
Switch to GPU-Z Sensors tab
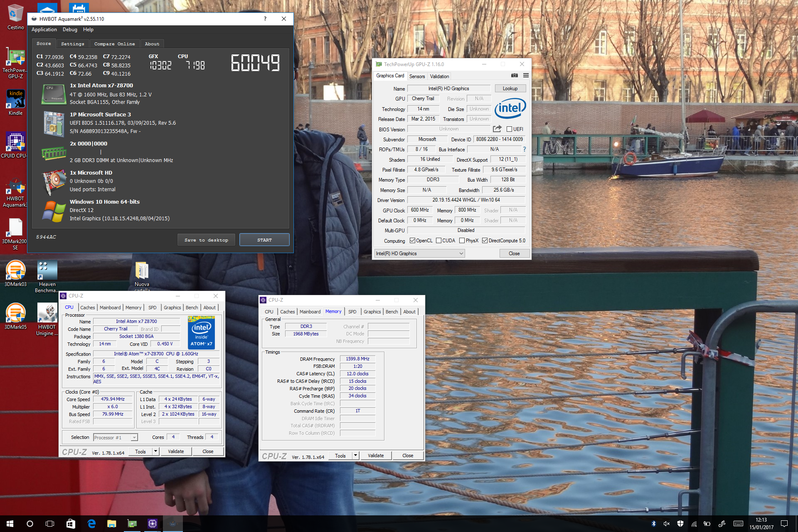[x=417, y=76]
